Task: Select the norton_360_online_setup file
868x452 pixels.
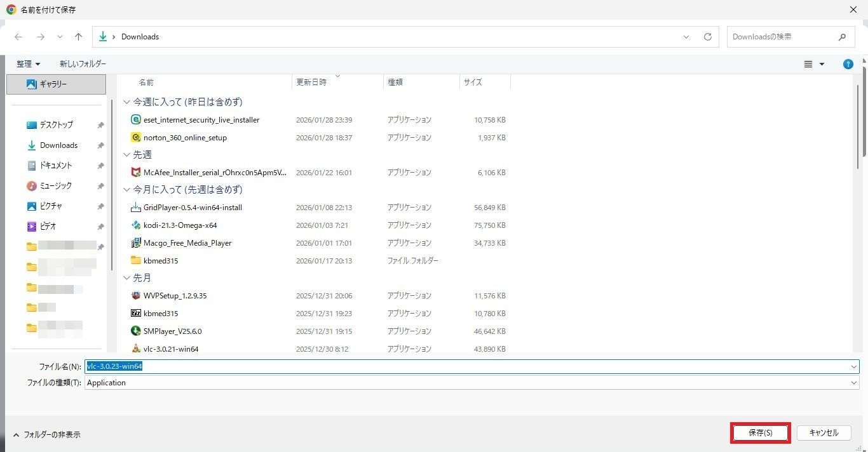Action: tap(185, 138)
